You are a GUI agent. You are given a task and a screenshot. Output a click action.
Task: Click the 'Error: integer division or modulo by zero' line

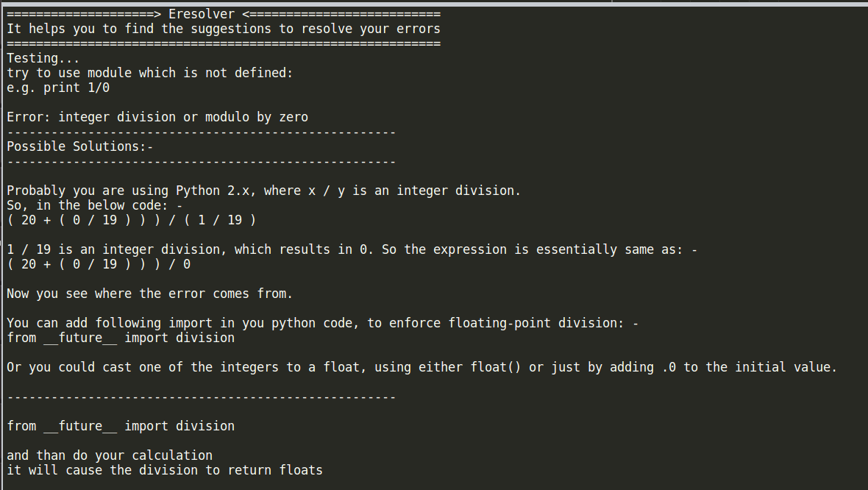pos(157,117)
